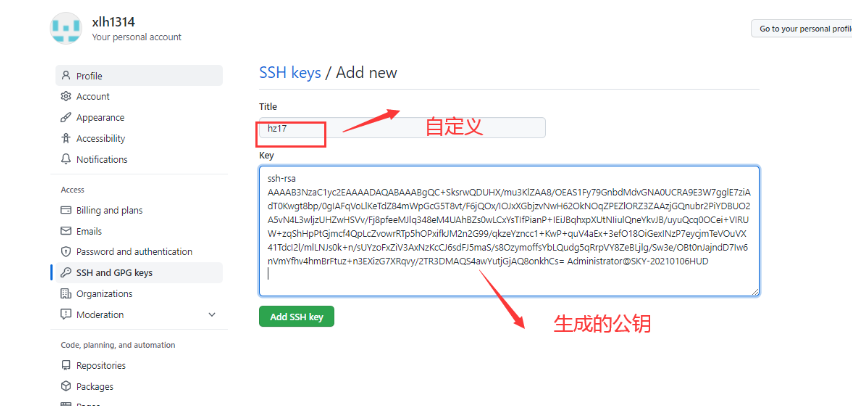Image resolution: width=852 pixels, height=406 pixels.
Task: Expand the Moderation chevron
Action: point(212,315)
